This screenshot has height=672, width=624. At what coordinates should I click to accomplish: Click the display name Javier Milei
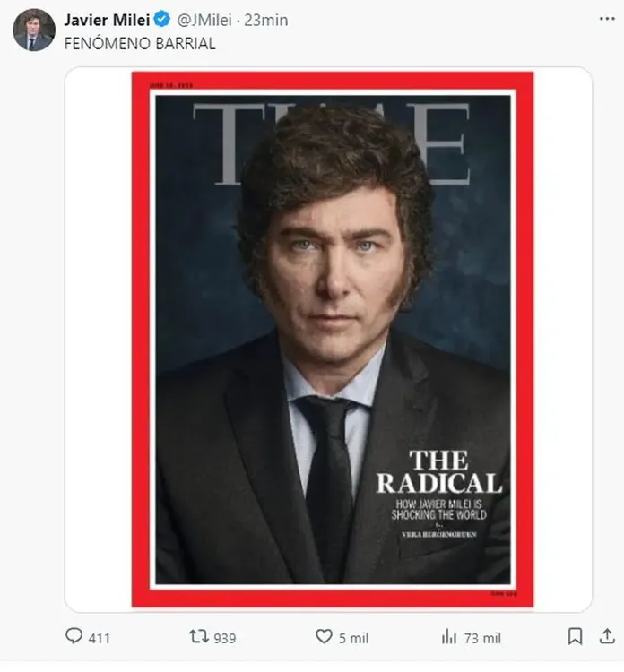point(107,20)
